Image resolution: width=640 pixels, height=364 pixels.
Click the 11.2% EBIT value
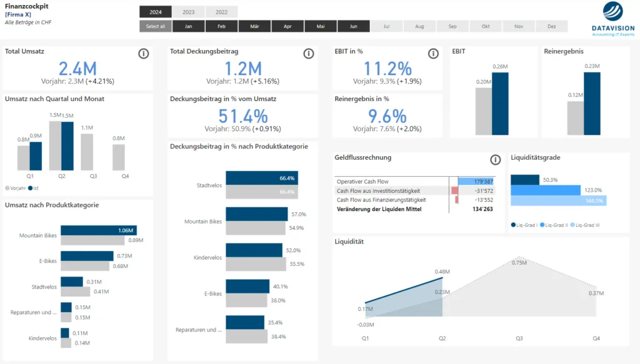(387, 69)
